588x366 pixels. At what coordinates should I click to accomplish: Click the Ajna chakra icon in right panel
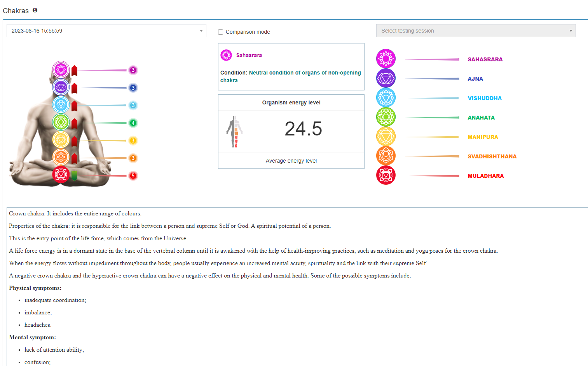(x=386, y=78)
